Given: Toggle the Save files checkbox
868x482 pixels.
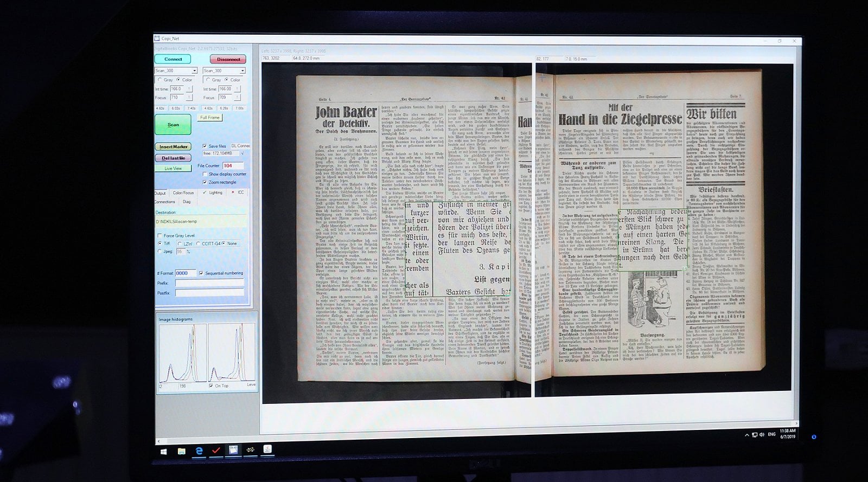Looking at the screenshot, I should (205, 146).
